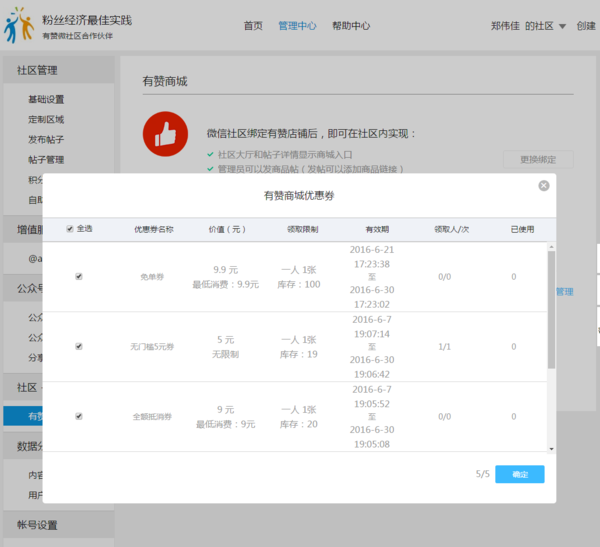Click the 免单券 coupon name
This screenshot has height=547, width=600.
click(152, 277)
